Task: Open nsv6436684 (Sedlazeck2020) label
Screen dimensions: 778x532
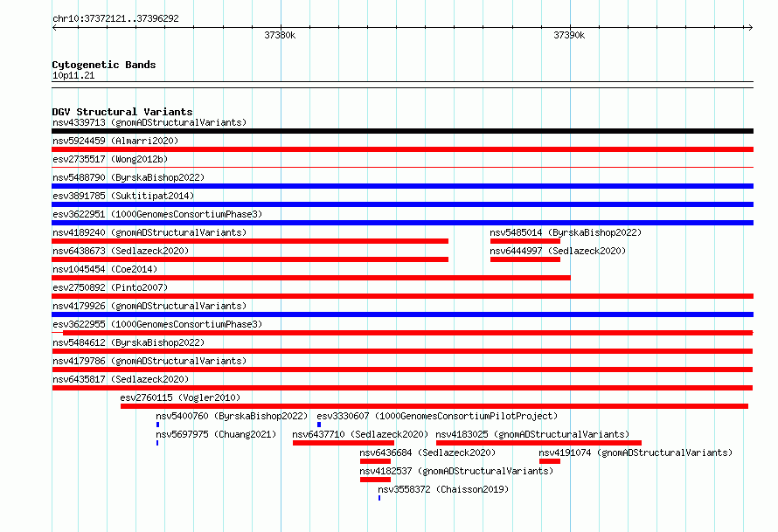Action: point(427,453)
